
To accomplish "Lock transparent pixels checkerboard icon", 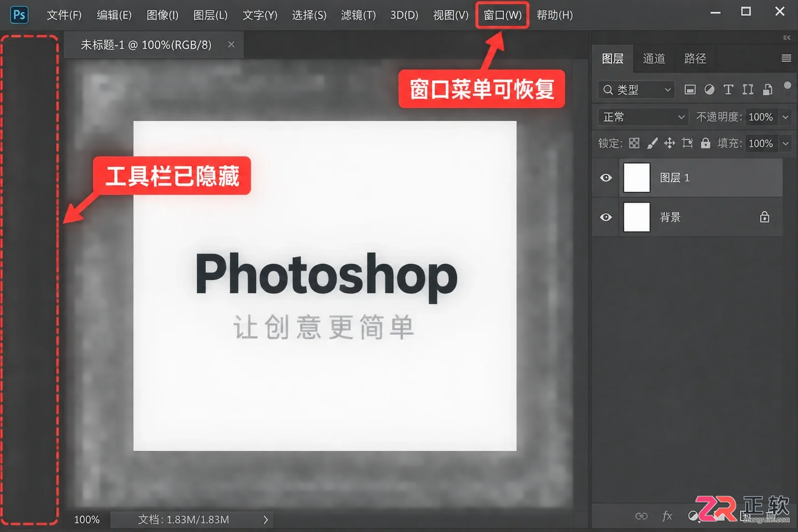I will click(634, 144).
